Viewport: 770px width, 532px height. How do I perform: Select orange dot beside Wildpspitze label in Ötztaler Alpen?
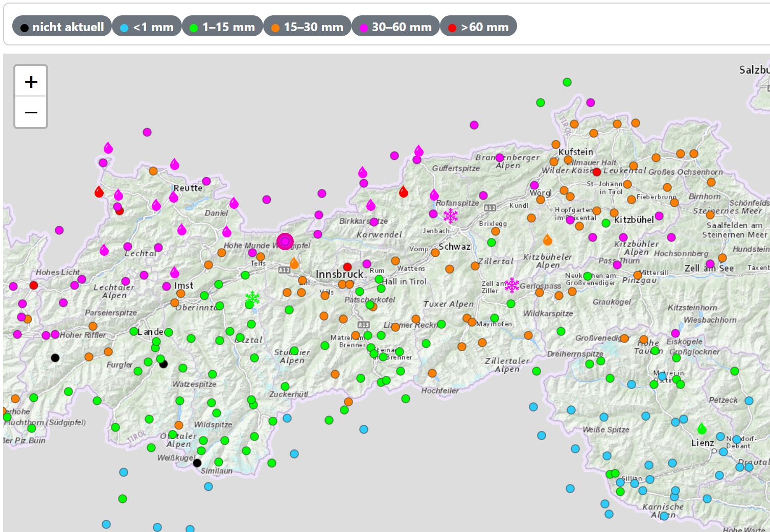click(x=179, y=425)
